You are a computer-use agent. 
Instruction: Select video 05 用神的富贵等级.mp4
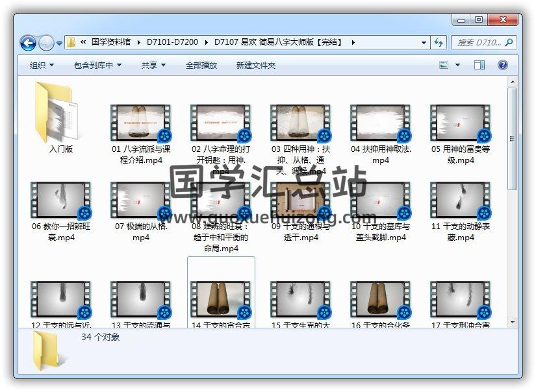tap(461, 134)
